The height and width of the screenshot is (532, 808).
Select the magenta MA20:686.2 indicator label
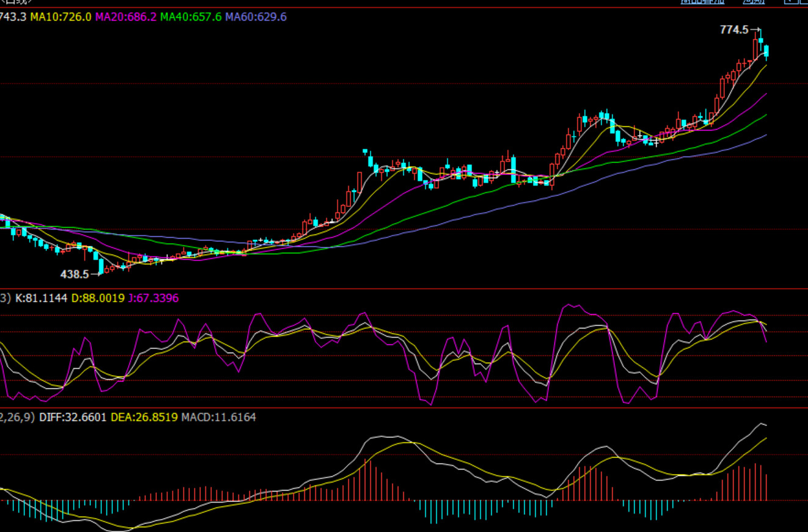click(x=126, y=17)
